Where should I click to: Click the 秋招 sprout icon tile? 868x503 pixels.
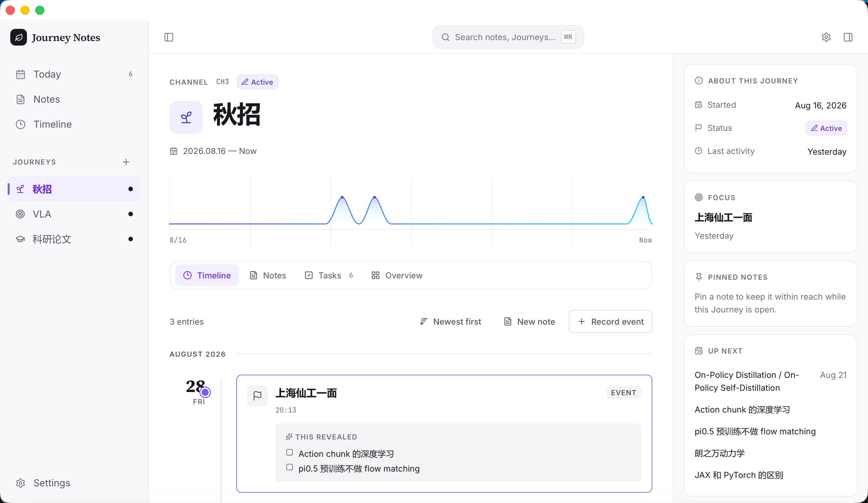click(186, 117)
